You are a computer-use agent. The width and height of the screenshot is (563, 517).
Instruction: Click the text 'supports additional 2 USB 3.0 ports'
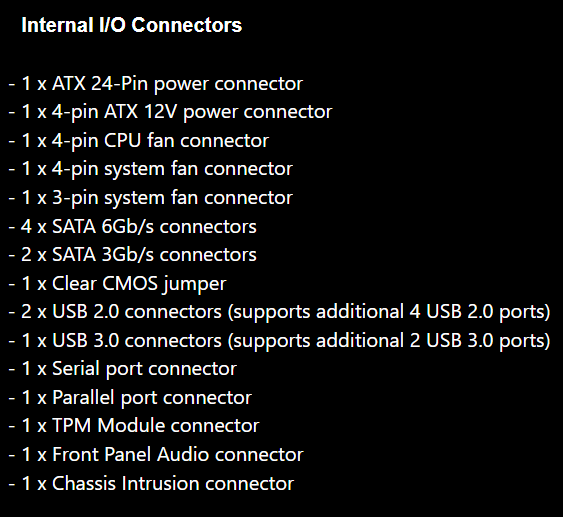tap(389, 341)
